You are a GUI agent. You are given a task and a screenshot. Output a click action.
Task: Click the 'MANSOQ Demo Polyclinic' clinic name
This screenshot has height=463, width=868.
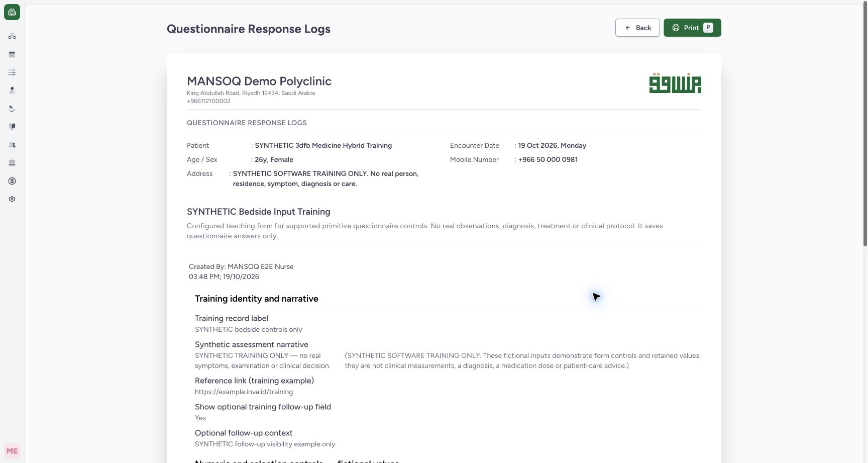tap(259, 81)
